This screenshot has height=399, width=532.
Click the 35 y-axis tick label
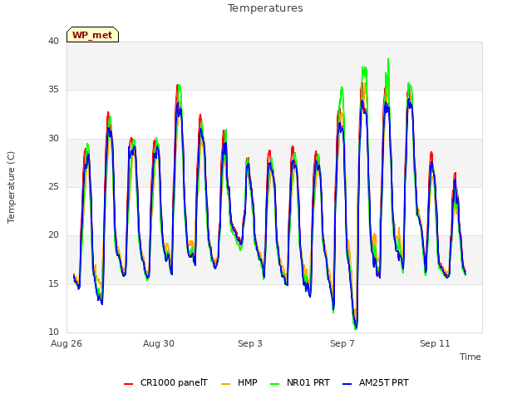tap(53, 90)
